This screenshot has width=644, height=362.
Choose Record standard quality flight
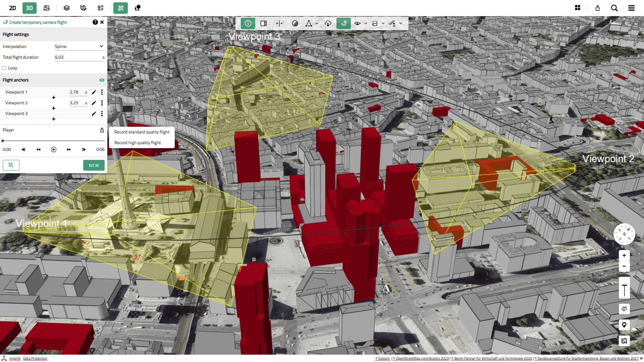click(x=142, y=132)
